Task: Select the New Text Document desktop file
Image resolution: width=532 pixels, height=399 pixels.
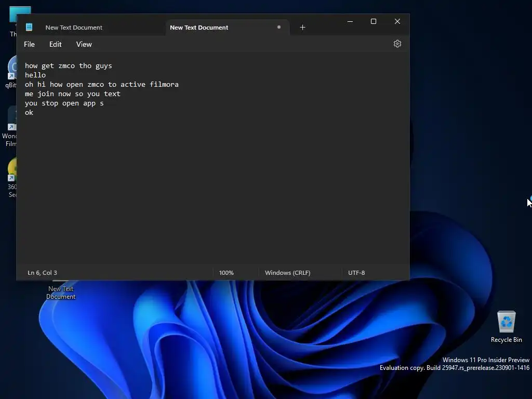Action: [61, 290]
